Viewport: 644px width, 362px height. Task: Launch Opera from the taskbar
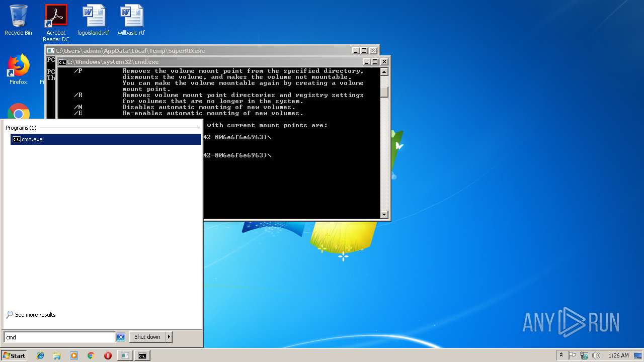tap(108, 355)
